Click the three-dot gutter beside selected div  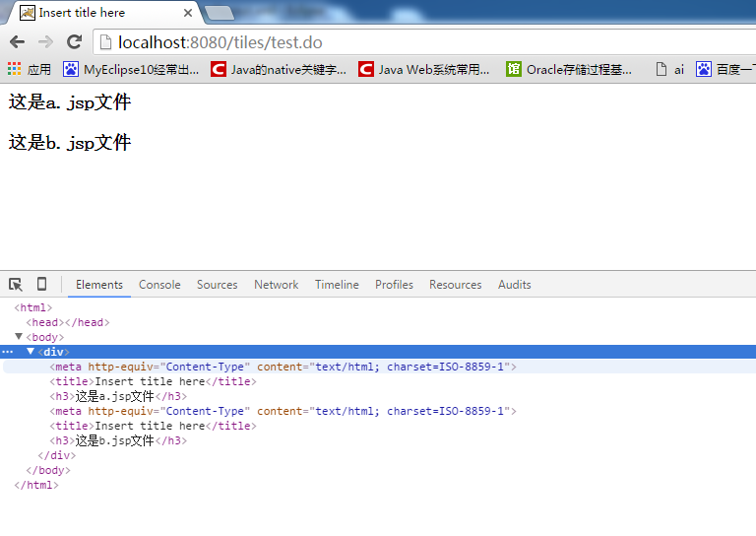8,352
